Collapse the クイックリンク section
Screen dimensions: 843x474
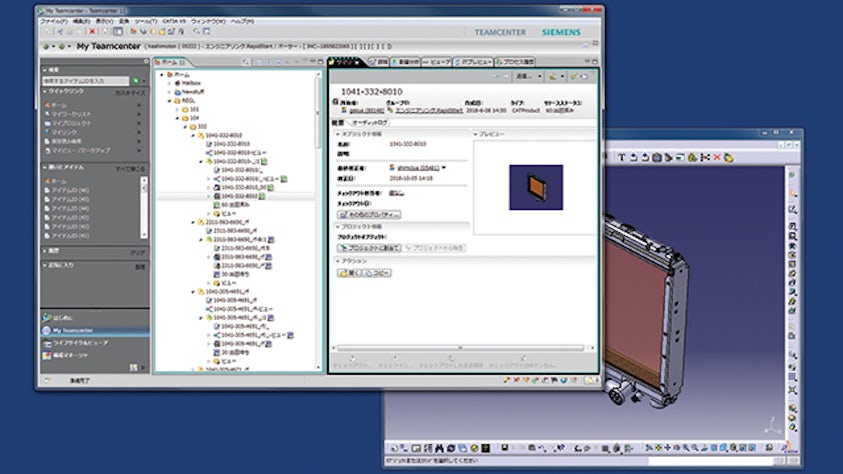pyautogui.click(x=45, y=92)
